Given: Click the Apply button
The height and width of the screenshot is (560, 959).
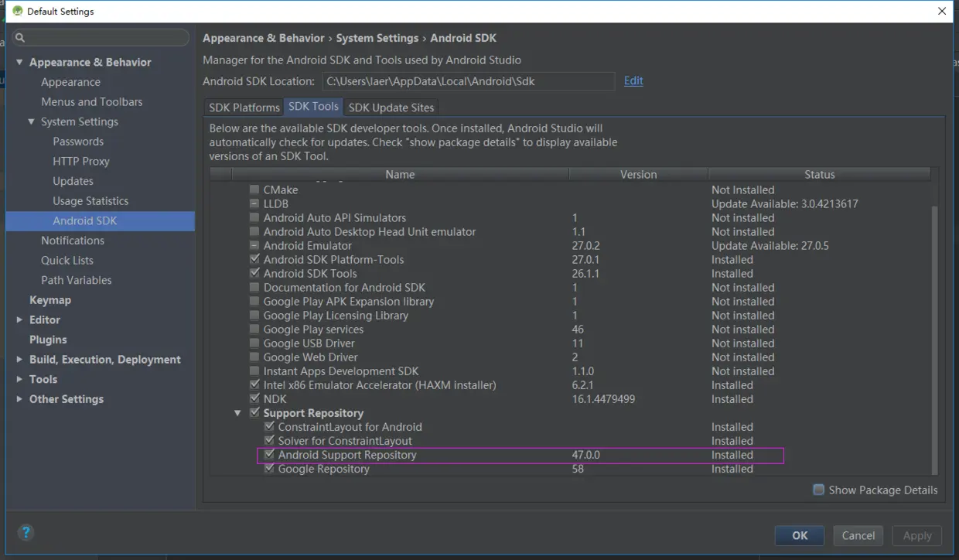Looking at the screenshot, I should pyautogui.click(x=917, y=535).
